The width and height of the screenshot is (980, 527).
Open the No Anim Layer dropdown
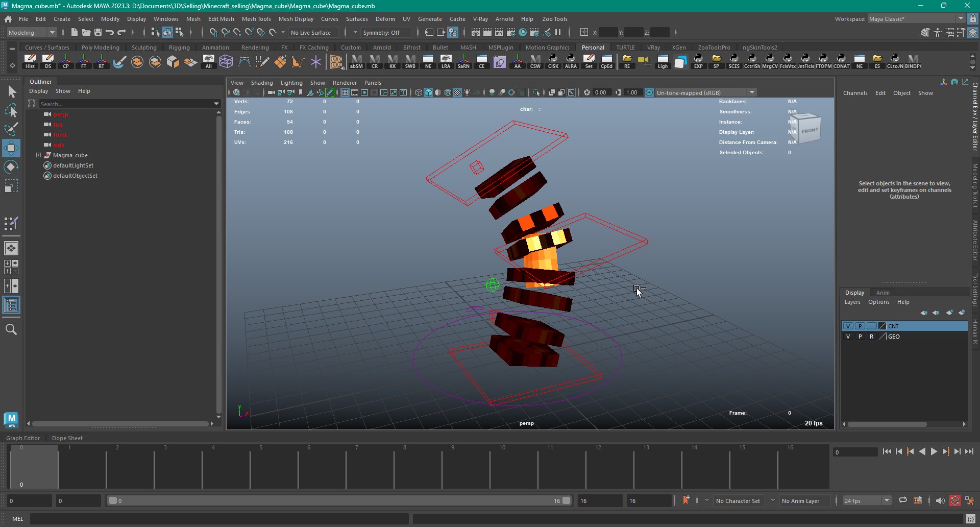click(x=800, y=500)
